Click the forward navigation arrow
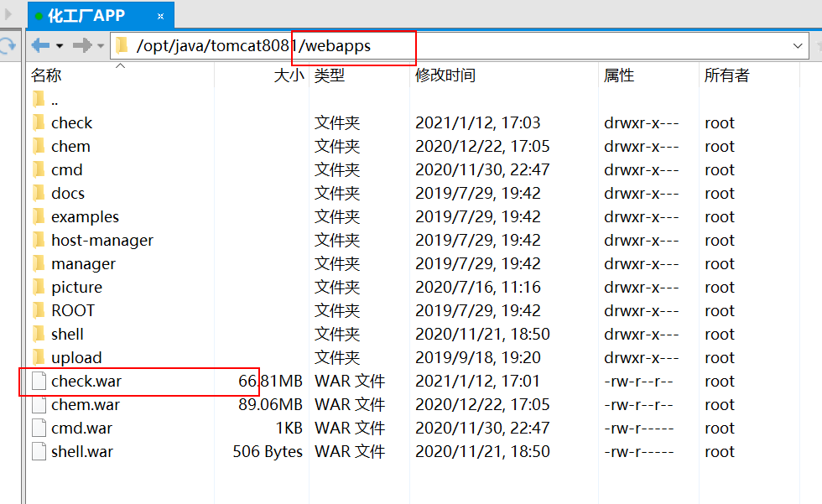 pos(82,45)
